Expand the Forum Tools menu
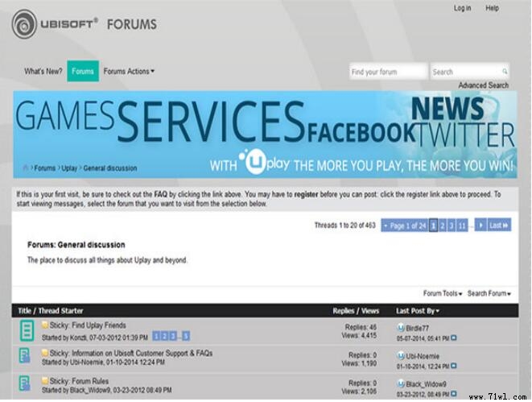 click(x=443, y=293)
